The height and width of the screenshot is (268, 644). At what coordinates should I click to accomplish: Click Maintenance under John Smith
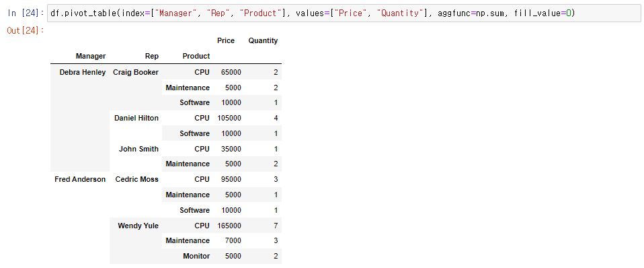(188, 164)
